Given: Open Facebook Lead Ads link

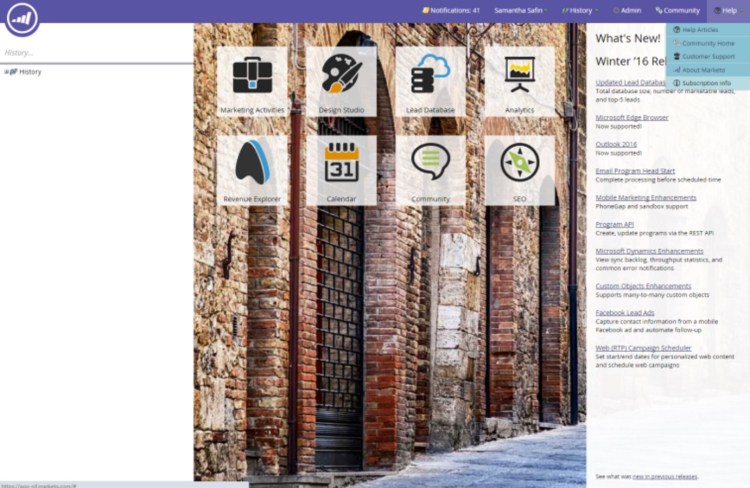Looking at the screenshot, I should click(x=625, y=313).
